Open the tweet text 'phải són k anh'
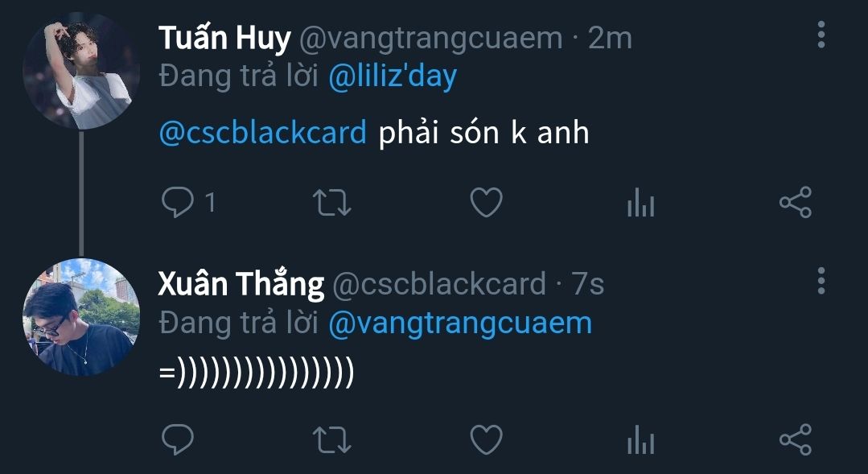Screen dimensions: 868x474 [x=483, y=133]
